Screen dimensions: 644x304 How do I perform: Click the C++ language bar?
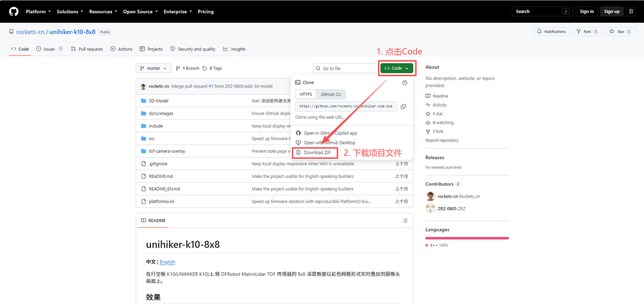click(467, 238)
